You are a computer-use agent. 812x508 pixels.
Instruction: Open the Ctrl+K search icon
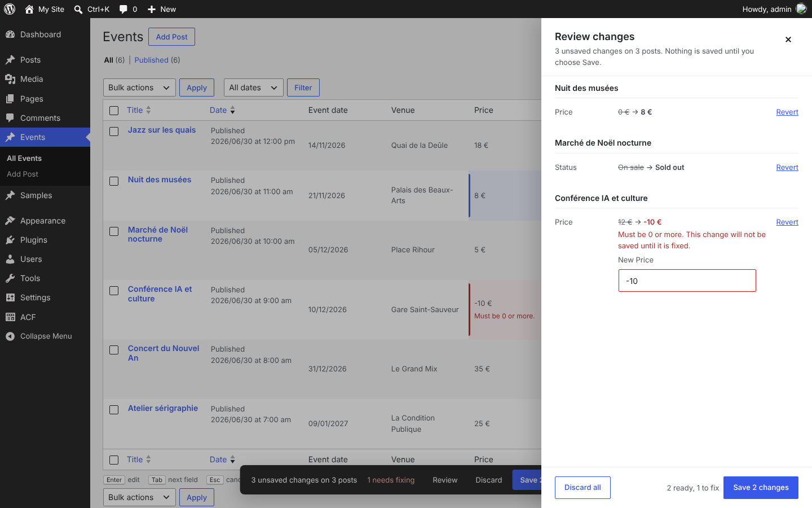click(x=78, y=9)
